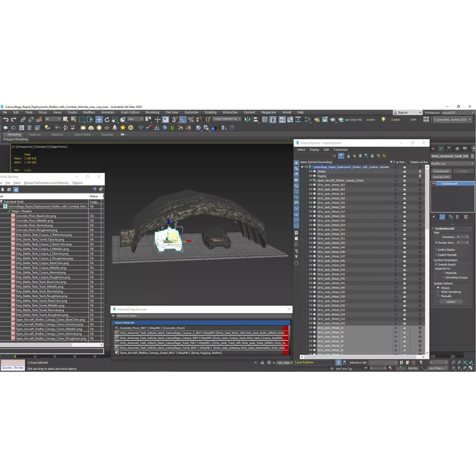Image resolution: width=476 pixels, height=476 pixels.
Task: Select When Rendering update option
Action: pos(438,292)
